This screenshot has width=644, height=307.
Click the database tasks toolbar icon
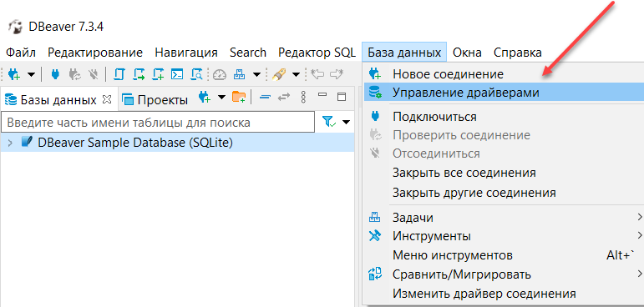pyautogui.click(x=240, y=74)
